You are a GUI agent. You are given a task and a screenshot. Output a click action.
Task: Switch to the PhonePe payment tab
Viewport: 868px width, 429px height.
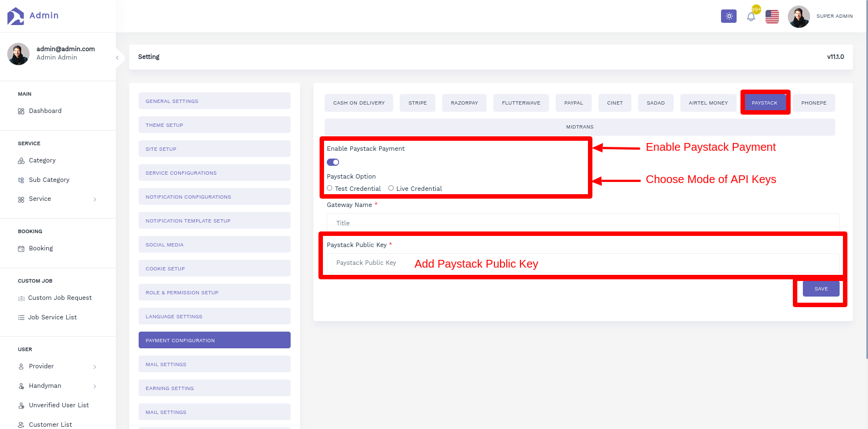tap(814, 103)
